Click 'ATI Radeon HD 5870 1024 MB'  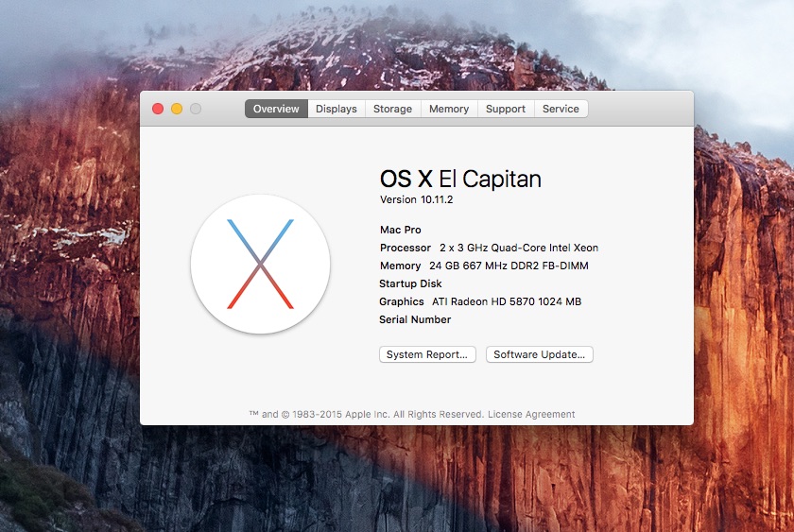pos(507,301)
